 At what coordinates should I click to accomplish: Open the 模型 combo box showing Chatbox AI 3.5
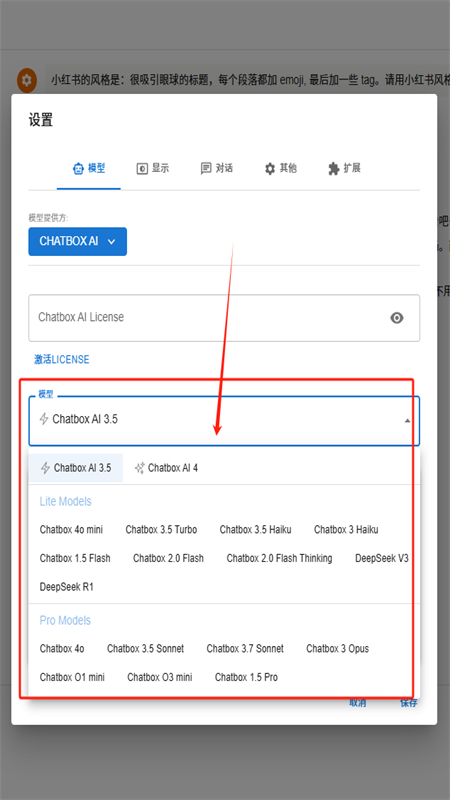point(224,421)
